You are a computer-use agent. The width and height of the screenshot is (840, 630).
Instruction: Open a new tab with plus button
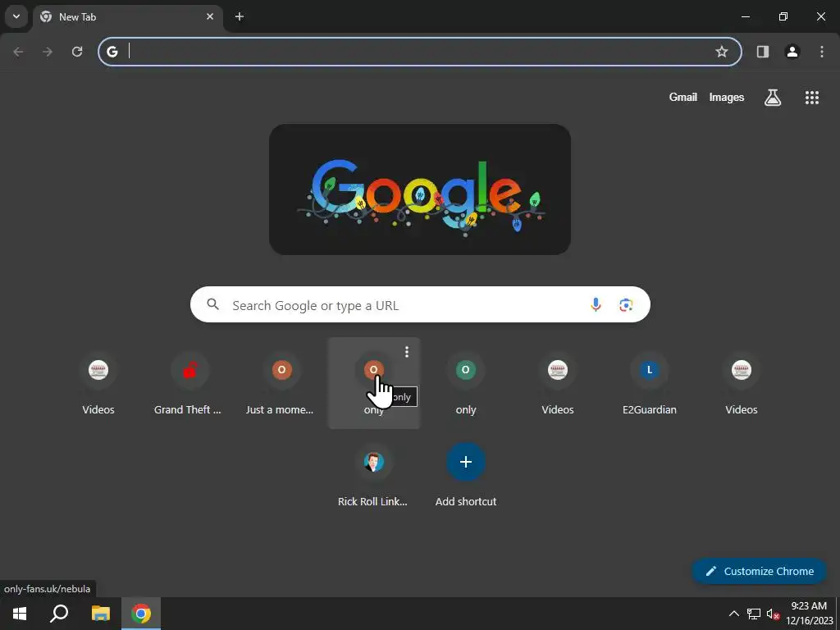[x=240, y=16]
